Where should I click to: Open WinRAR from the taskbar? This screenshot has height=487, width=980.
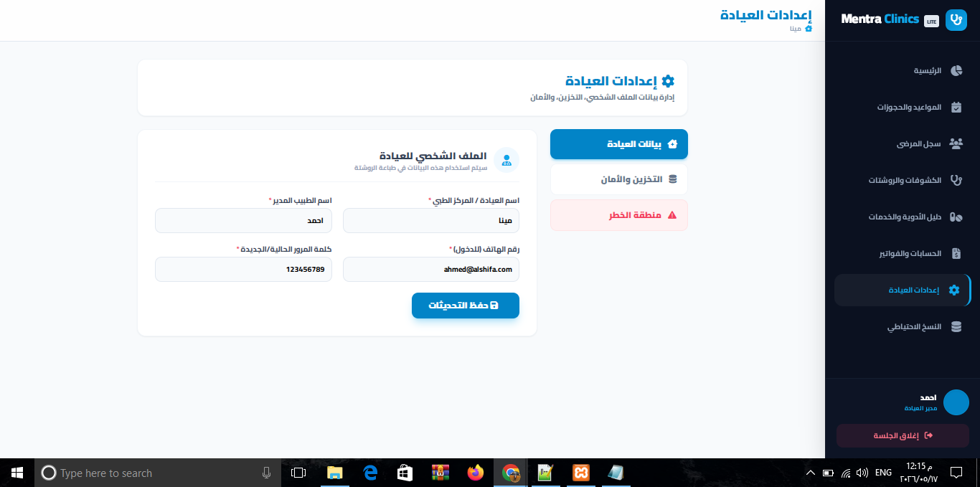coord(440,473)
